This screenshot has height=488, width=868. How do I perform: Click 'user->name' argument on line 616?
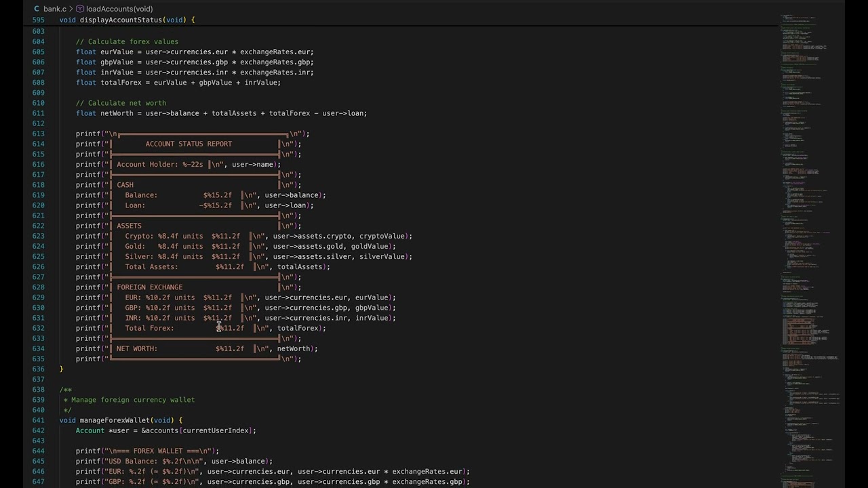point(252,164)
